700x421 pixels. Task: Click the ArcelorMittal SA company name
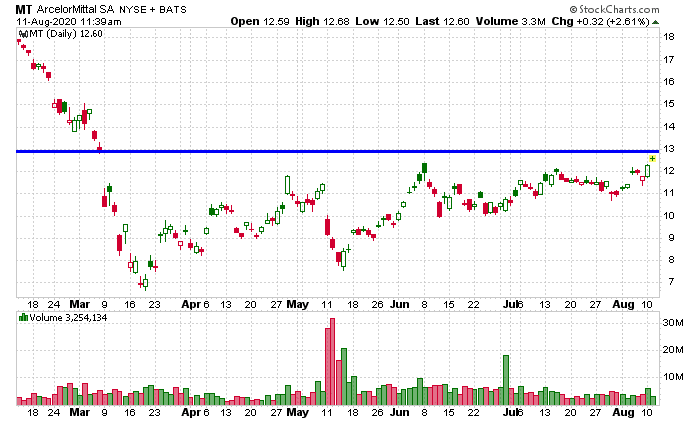point(75,9)
